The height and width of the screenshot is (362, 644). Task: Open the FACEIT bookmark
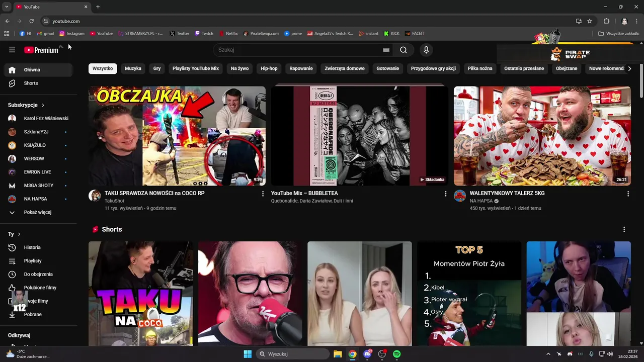point(415,34)
